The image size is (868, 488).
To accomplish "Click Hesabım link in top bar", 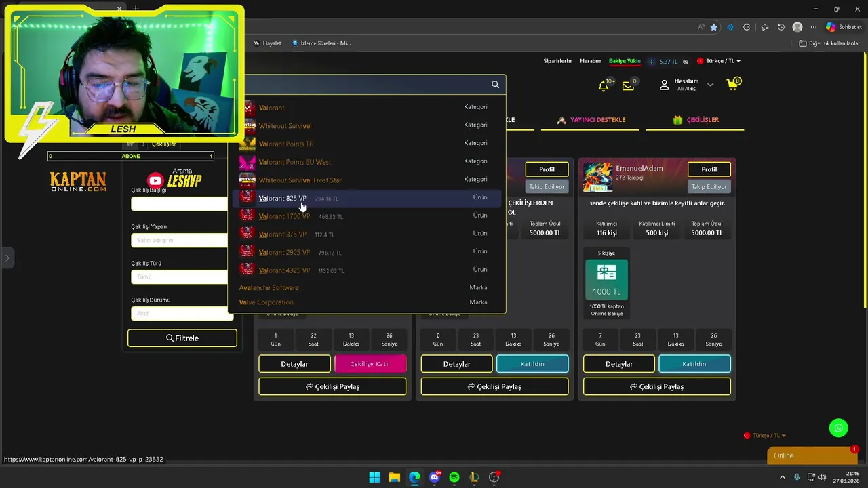I will pyautogui.click(x=591, y=61).
